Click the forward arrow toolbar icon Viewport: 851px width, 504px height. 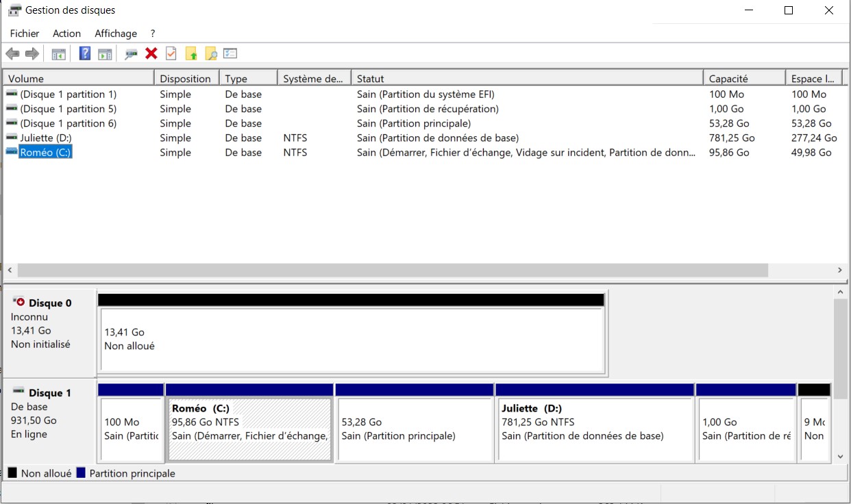(x=32, y=54)
